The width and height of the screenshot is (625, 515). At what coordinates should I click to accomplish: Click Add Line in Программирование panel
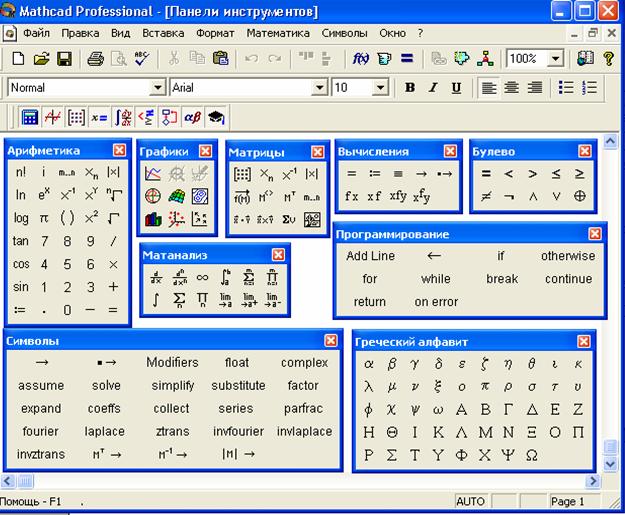pos(370,256)
